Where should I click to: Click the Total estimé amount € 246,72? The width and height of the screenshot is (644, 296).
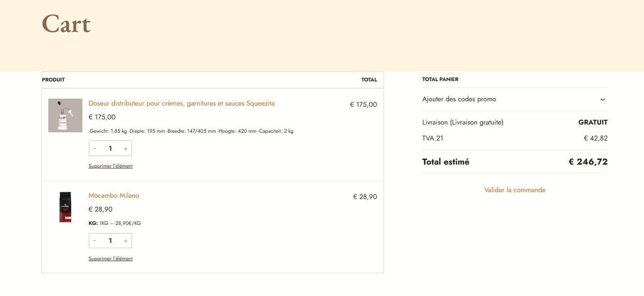pos(588,162)
